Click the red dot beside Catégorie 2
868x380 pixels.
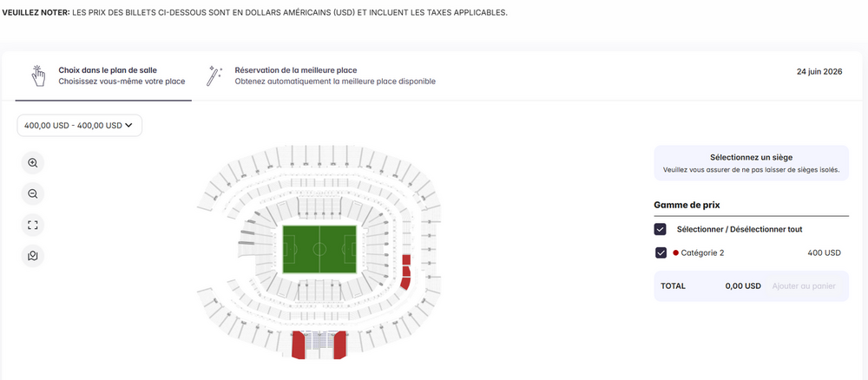[x=675, y=253]
